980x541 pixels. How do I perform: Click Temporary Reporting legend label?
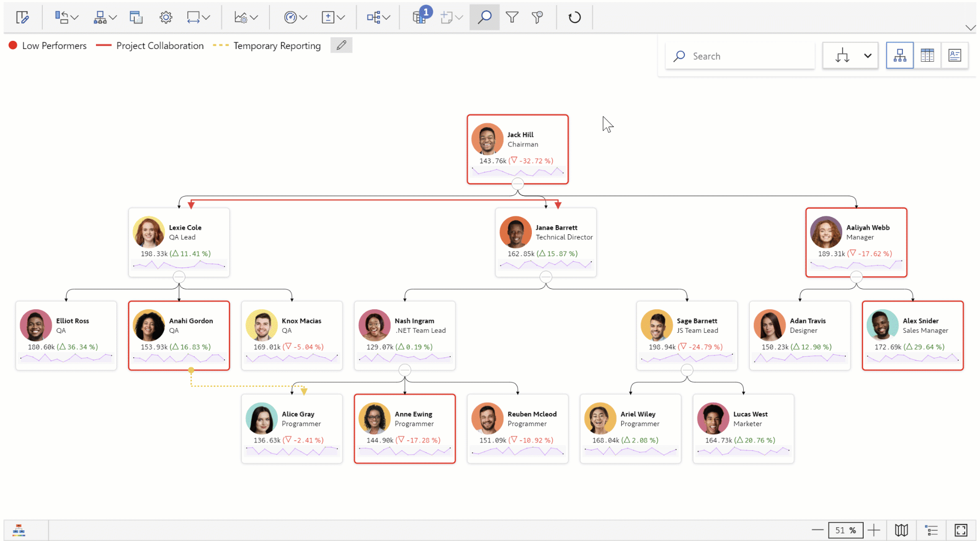click(x=277, y=46)
